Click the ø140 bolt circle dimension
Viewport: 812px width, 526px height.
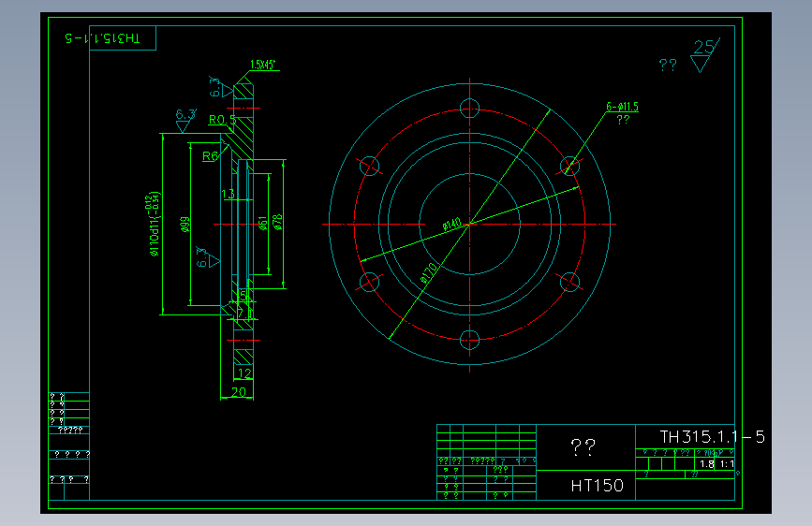[x=452, y=225]
